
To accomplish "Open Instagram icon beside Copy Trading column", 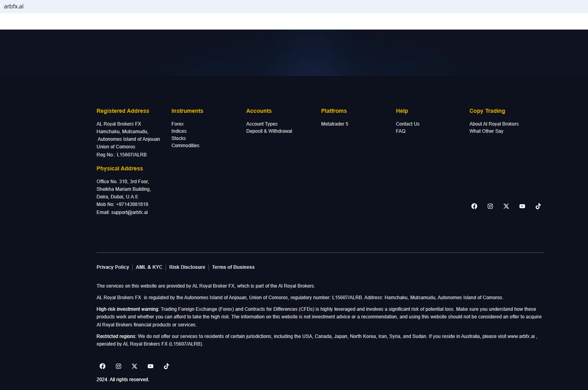I will (490, 206).
